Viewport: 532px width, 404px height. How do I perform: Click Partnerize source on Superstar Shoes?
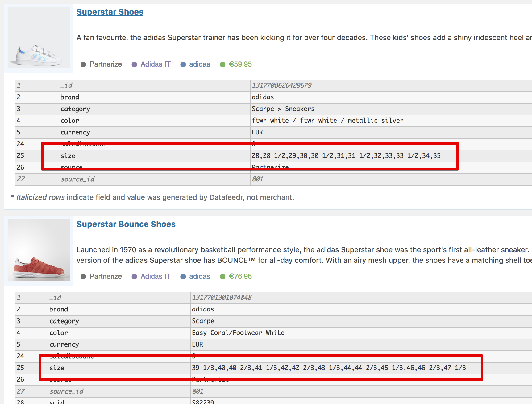click(106, 64)
